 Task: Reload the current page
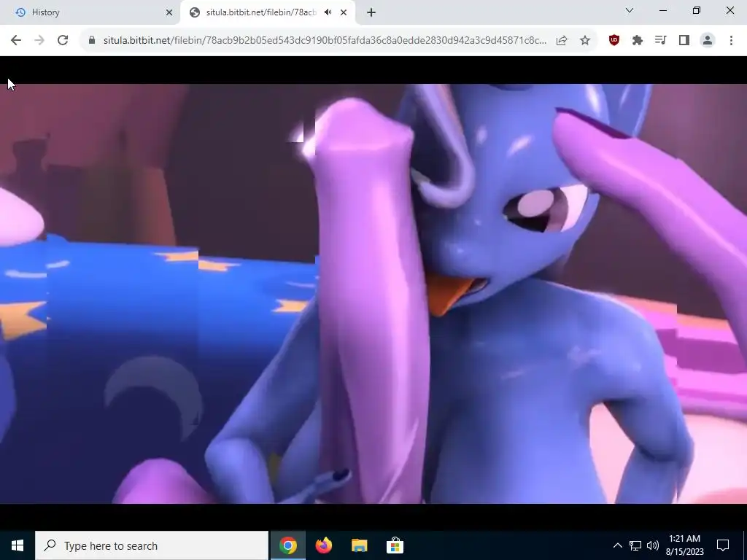tap(63, 41)
